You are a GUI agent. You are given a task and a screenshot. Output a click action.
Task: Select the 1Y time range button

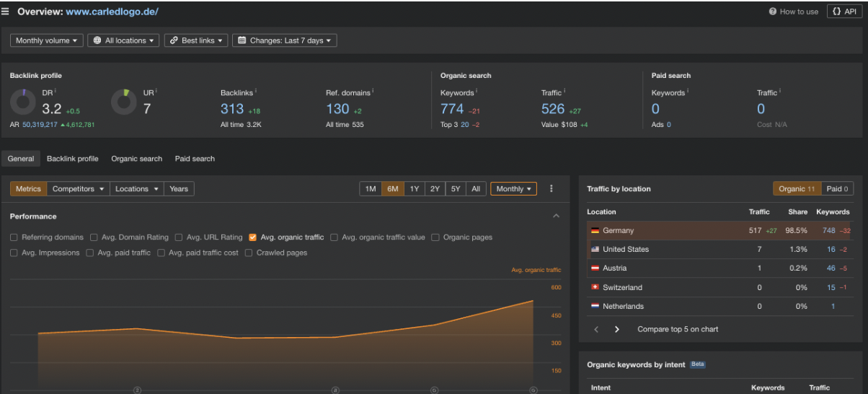[x=414, y=189]
